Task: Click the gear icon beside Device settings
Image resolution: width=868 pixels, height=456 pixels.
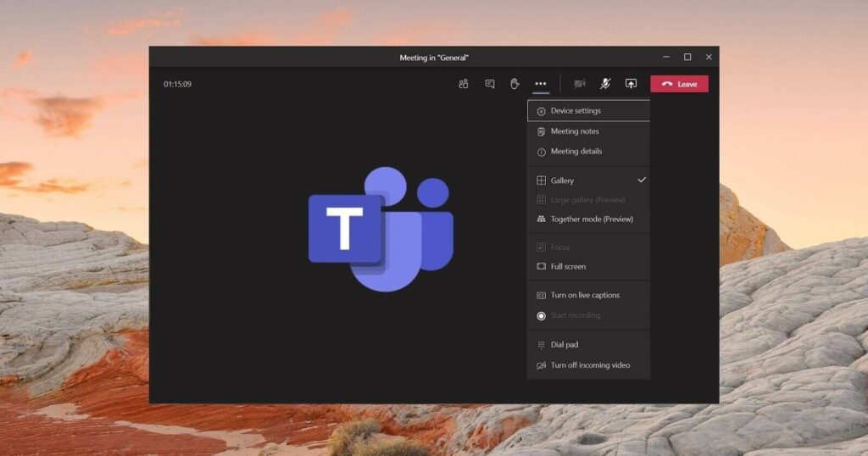Action: pos(542,111)
